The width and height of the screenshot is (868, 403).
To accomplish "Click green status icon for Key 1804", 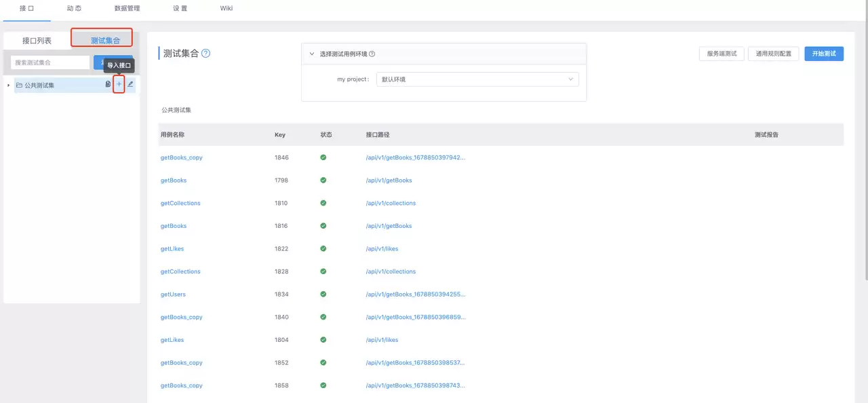I will pos(323,340).
